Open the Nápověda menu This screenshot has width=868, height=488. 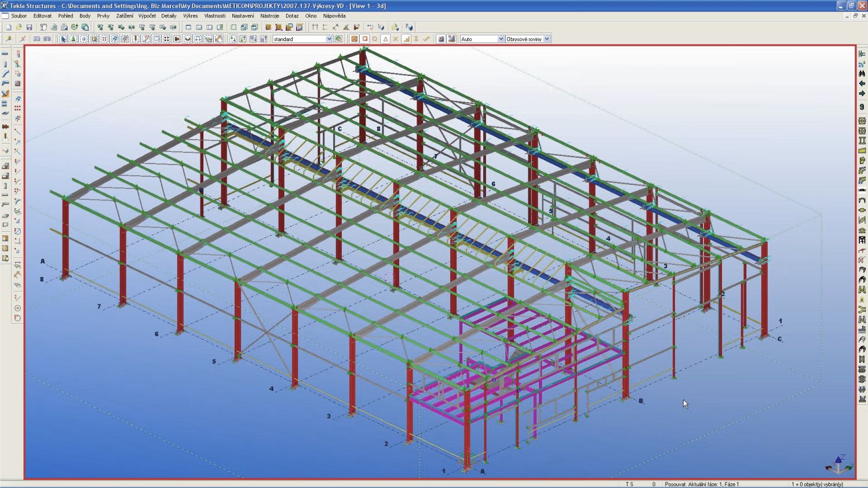[334, 16]
